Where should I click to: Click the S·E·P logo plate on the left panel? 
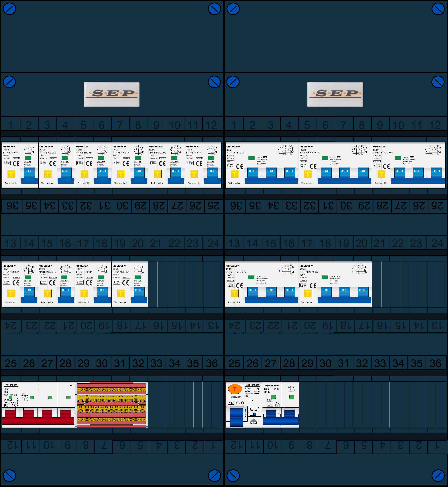tap(111, 94)
